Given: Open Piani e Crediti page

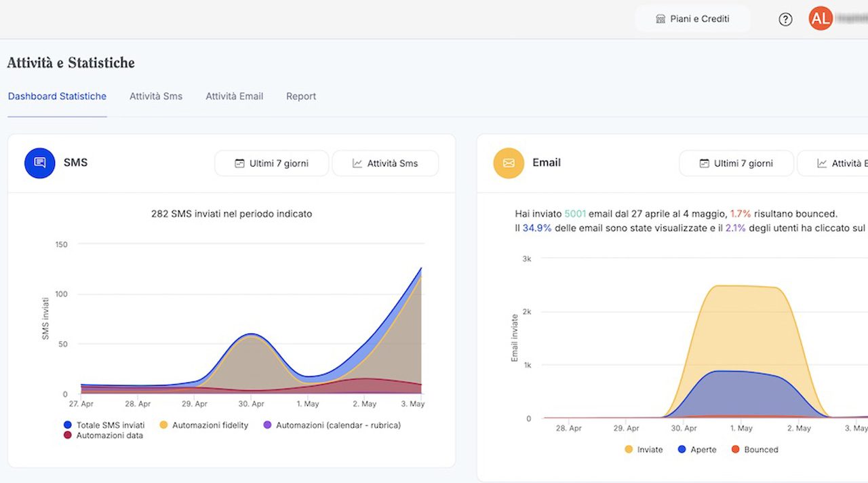Looking at the screenshot, I should tap(692, 19).
